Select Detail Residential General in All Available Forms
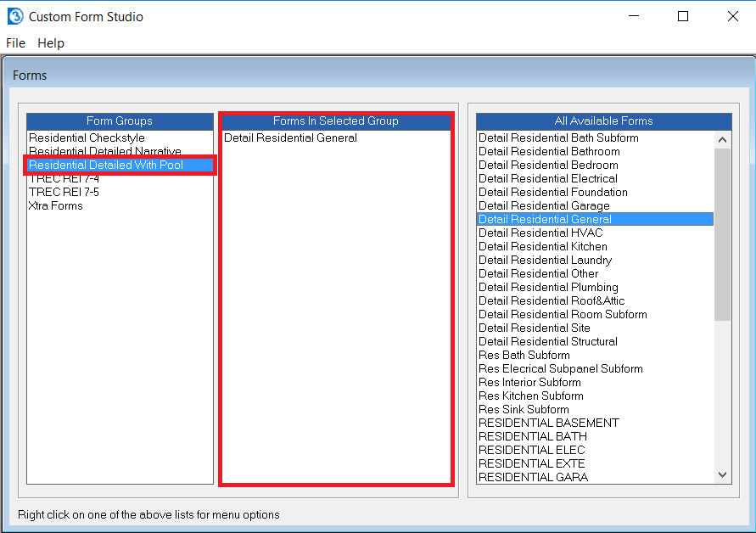 pyautogui.click(x=596, y=220)
